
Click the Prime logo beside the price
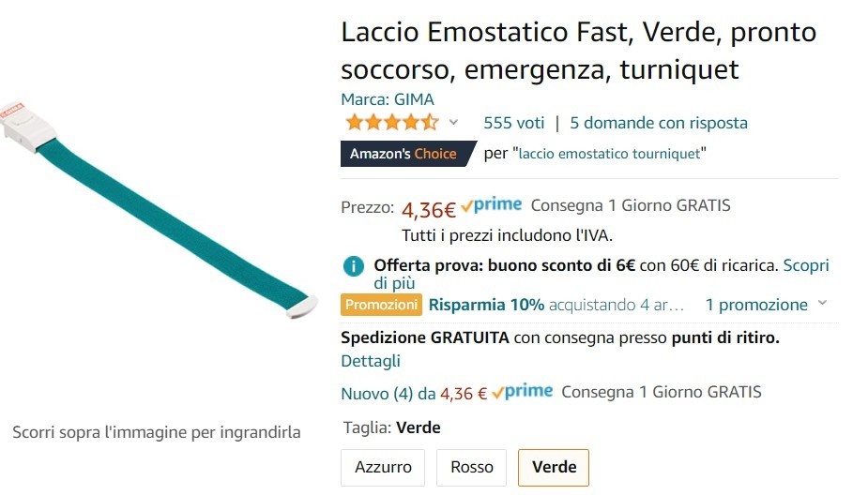pyautogui.click(x=492, y=206)
